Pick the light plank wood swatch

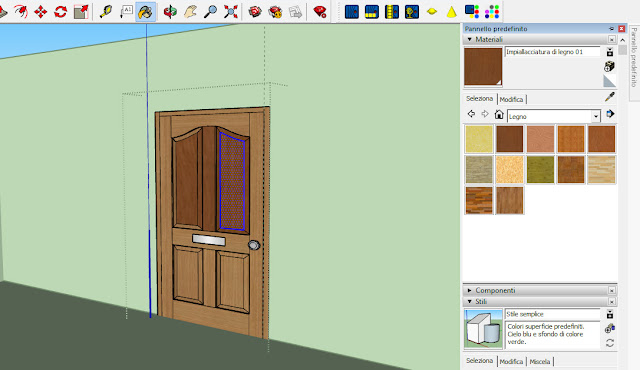point(602,170)
